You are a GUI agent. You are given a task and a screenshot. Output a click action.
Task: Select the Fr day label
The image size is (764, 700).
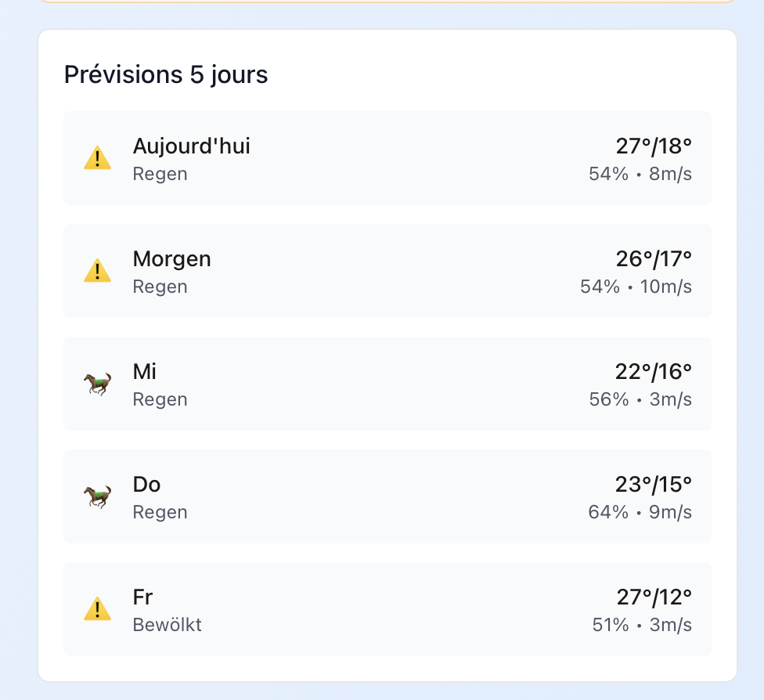(142, 597)
